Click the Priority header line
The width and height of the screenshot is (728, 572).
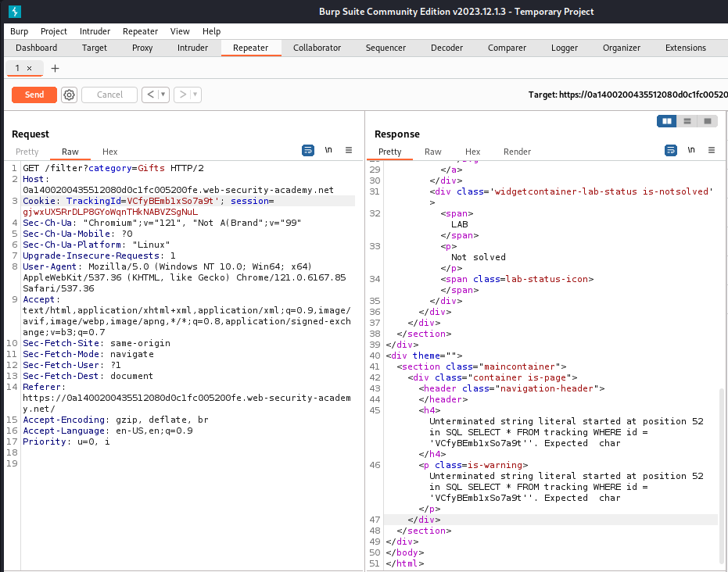click(x=66, y=442)
